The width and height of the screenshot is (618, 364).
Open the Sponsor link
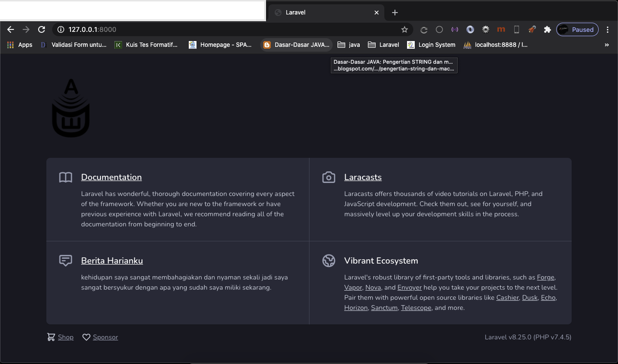click(x=105, y=337)
